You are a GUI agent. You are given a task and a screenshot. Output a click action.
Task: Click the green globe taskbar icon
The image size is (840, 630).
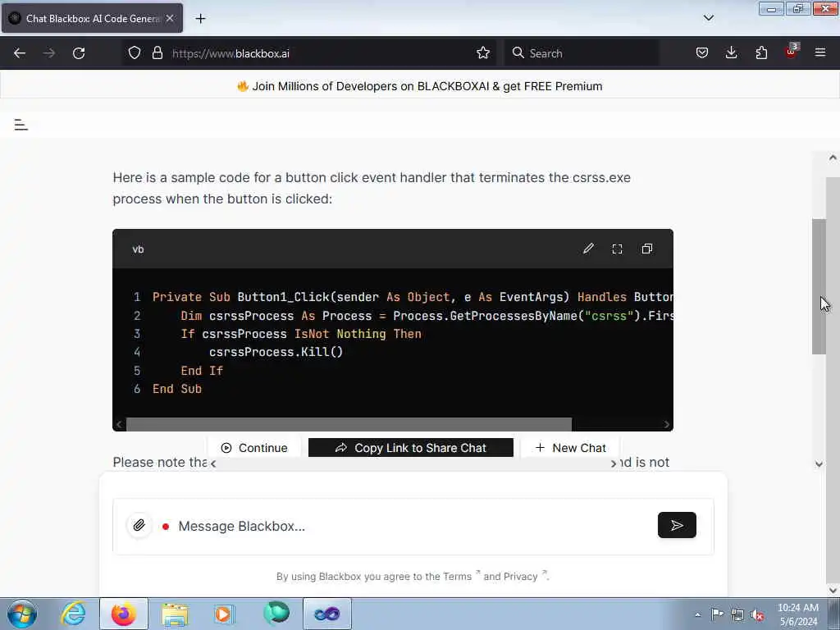(x=276, y=614)
